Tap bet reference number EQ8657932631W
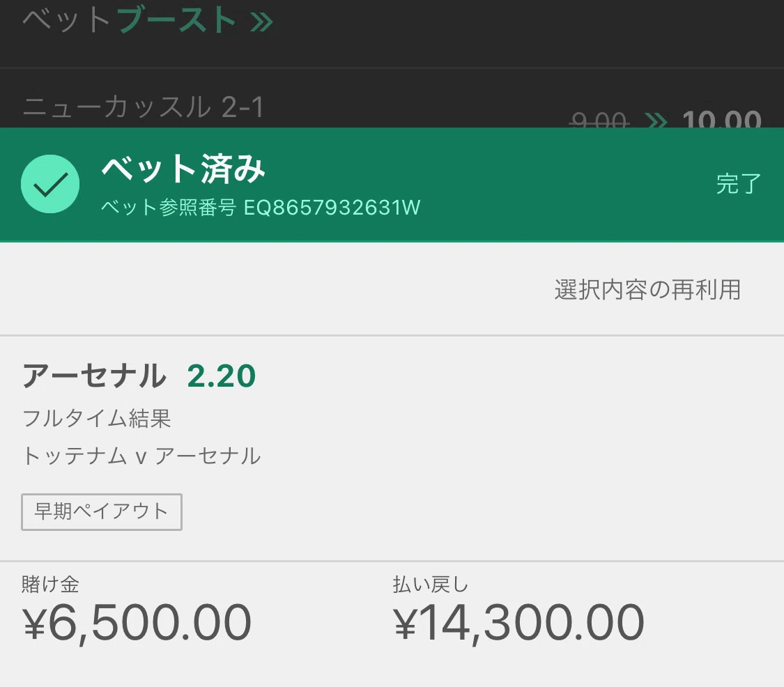The width and height of the screenshot is (784, 687). tap(332, 208)
